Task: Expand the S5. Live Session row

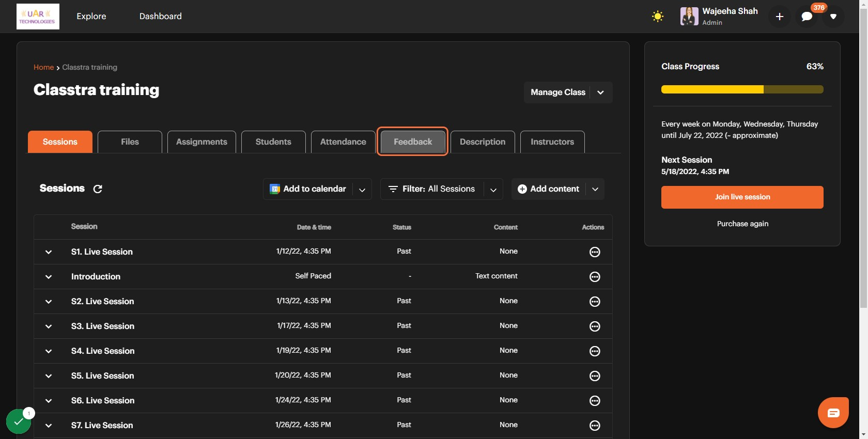Action: pos(49,376)
